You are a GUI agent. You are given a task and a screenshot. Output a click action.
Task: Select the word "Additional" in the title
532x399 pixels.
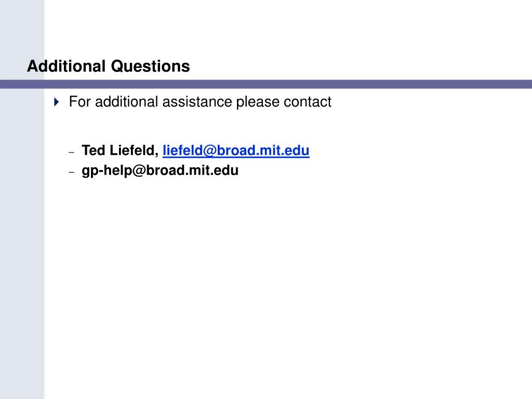(x=66, y=66)
